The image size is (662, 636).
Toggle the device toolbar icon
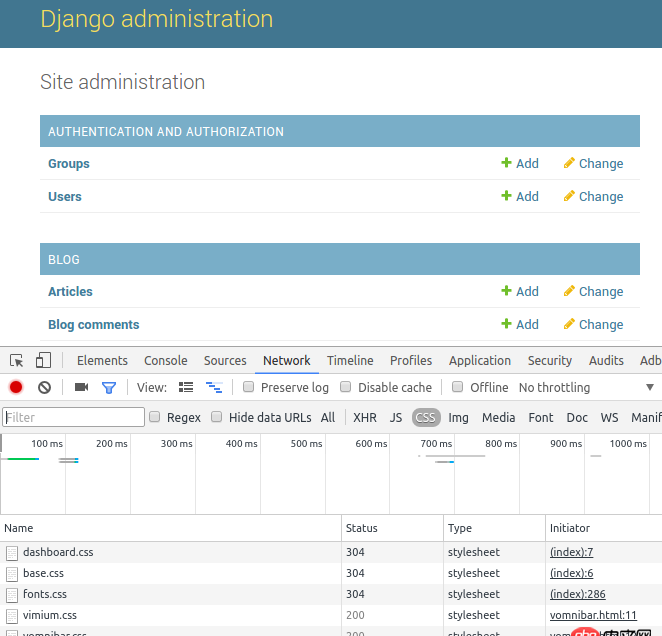43,360
